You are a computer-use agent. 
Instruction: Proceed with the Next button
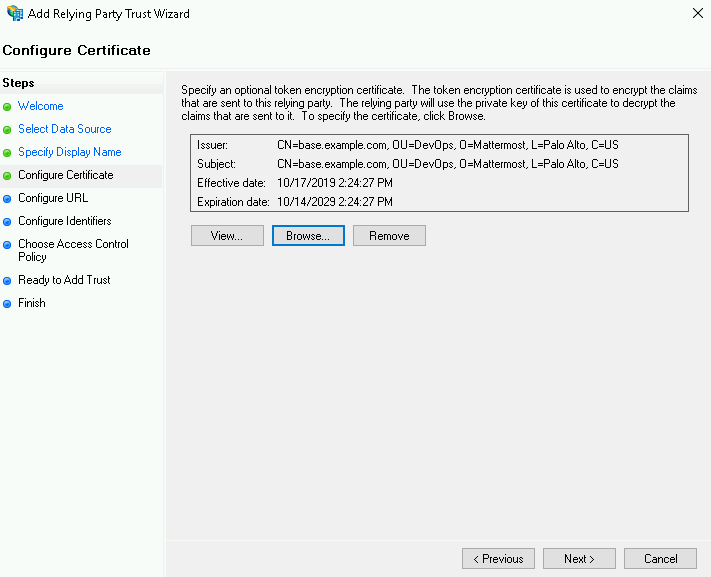coord(579,559)
